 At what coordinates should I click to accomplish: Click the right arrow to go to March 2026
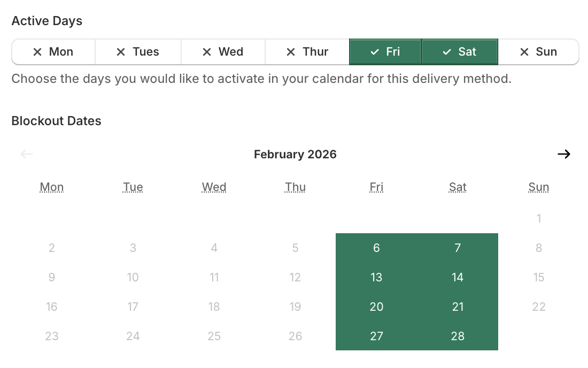point(564,154)
